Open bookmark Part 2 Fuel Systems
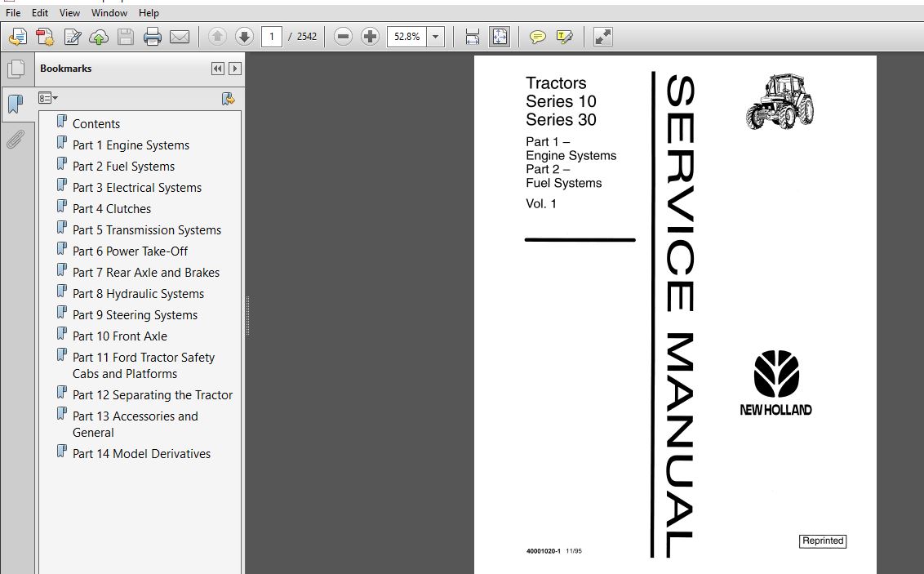Screen dimensions: 924x574 (x=124, y=167)
